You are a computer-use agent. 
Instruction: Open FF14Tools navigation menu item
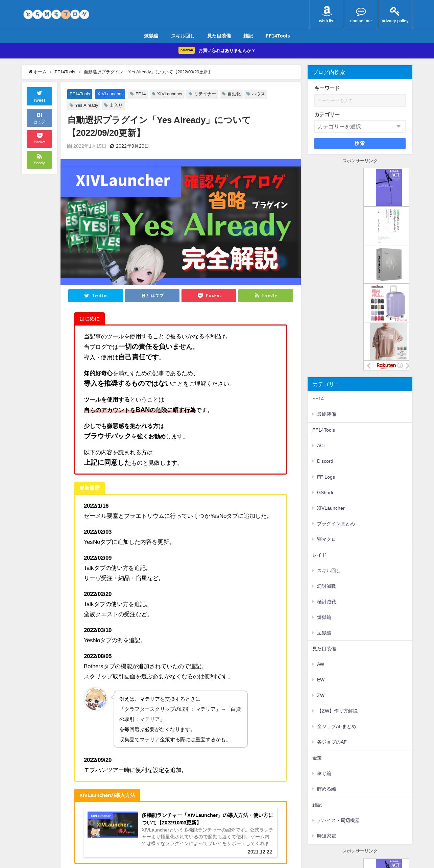[x=278, y=36]
